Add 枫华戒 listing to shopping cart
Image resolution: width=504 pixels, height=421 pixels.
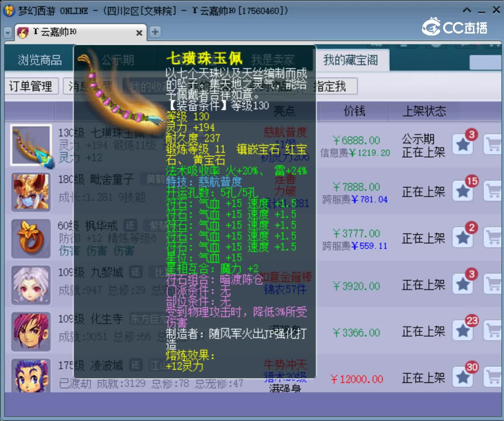pos(493,238)
